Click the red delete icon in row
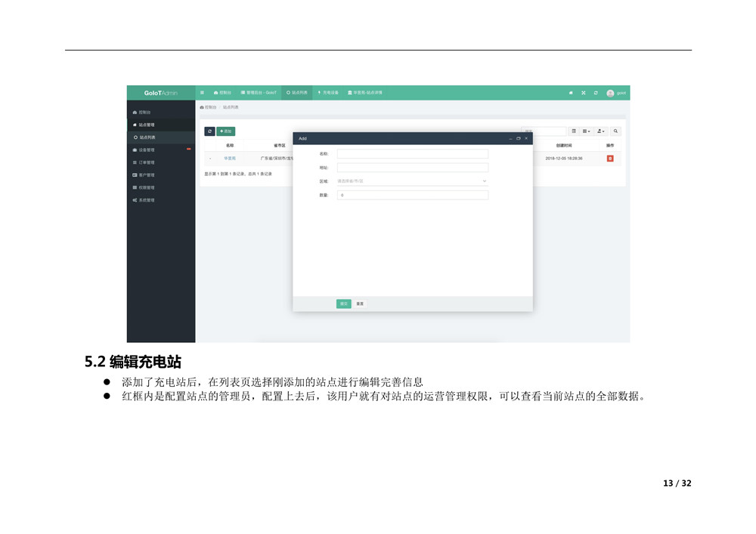Image resolution: width=756 pixels, height=534 pixels. [x=610, y=159]
